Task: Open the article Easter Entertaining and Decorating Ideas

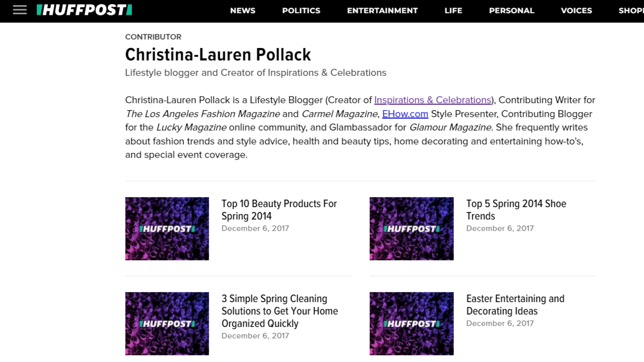Action: pyautogui.click(x=515, y=305)
